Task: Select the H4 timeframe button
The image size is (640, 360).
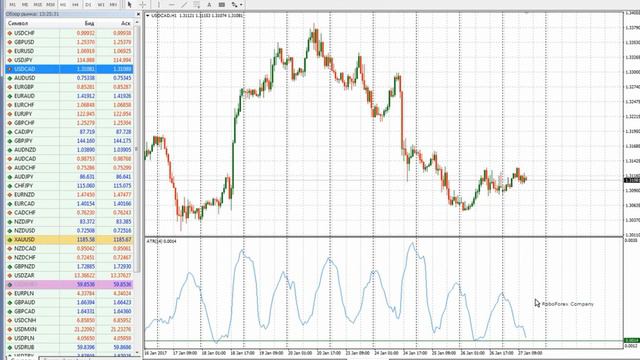Action: click(76, 4)
